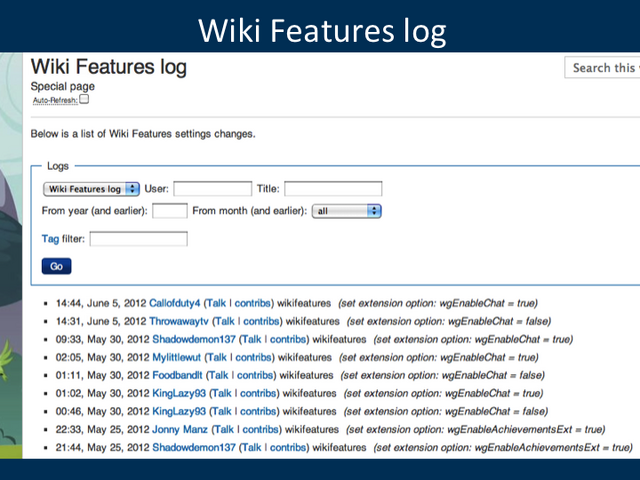The image size is (640, 480).
Task: Click timestamp '14:44, June 5, 2012'
Action: (101, 303)
